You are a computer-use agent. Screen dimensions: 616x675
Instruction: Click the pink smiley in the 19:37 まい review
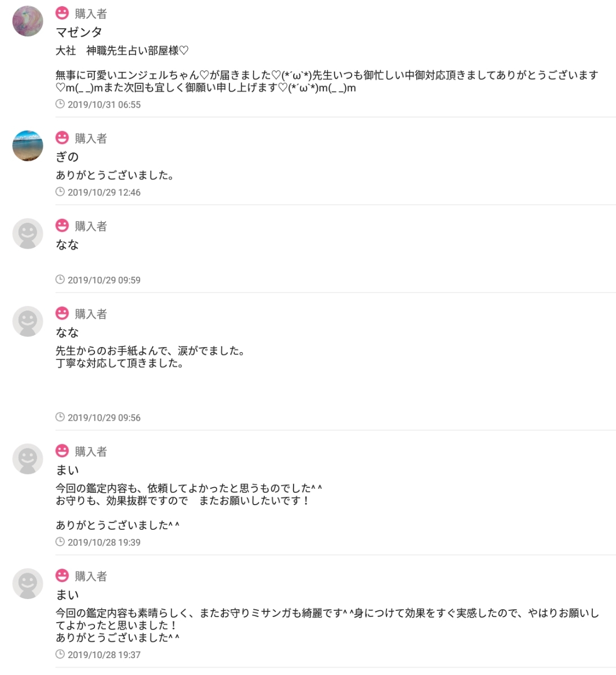[x=62, y=575]
